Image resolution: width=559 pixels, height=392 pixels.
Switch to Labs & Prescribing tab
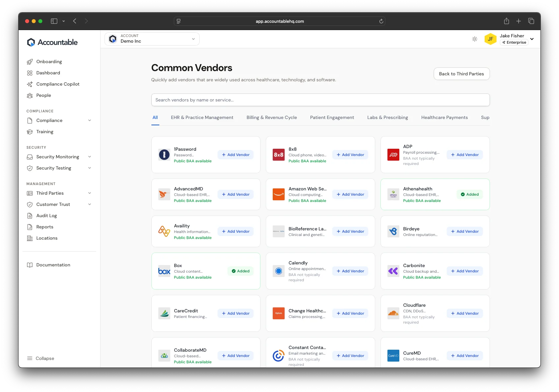pyautogui.click(x=387, y=118)
